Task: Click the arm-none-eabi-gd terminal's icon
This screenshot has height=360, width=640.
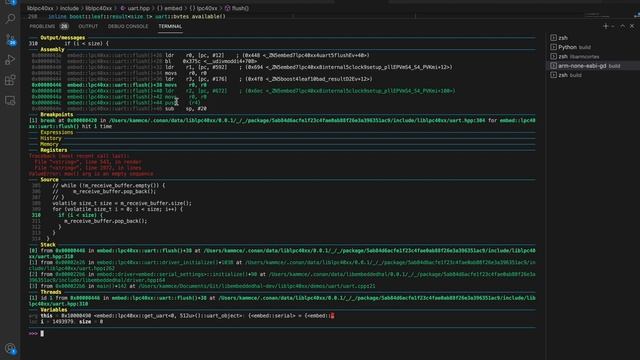Action: click(x=553, y=66)
